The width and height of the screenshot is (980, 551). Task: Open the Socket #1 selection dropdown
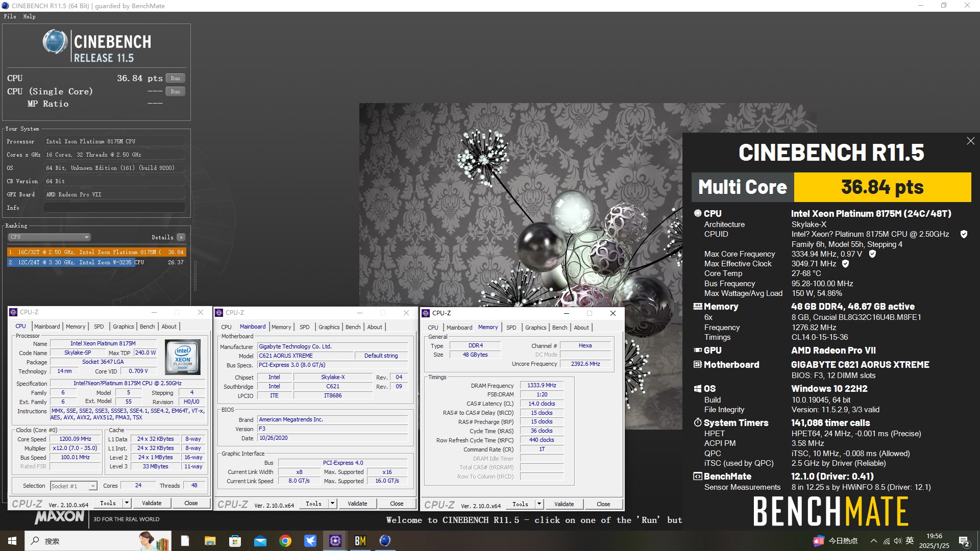point(74,486)
